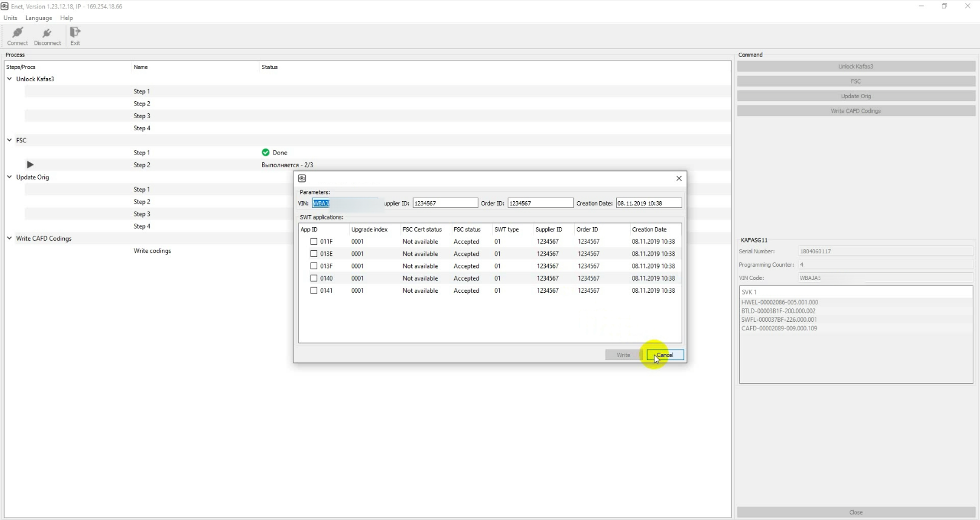The height and width of the screenshot is (520, 980).
Task: Click the Supplier ID table column header
Action: tap(549, 230)
